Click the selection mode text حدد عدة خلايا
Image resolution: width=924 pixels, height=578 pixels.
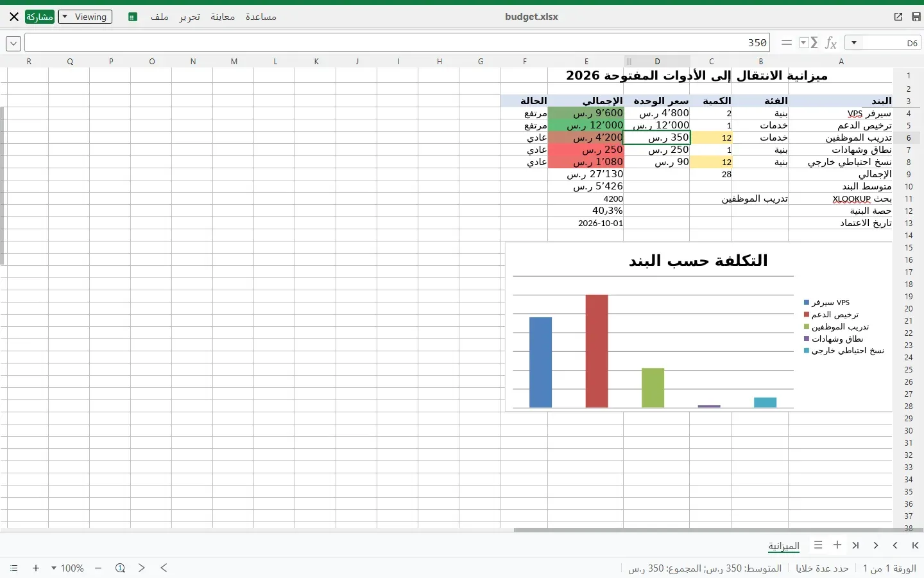point(823,568)
